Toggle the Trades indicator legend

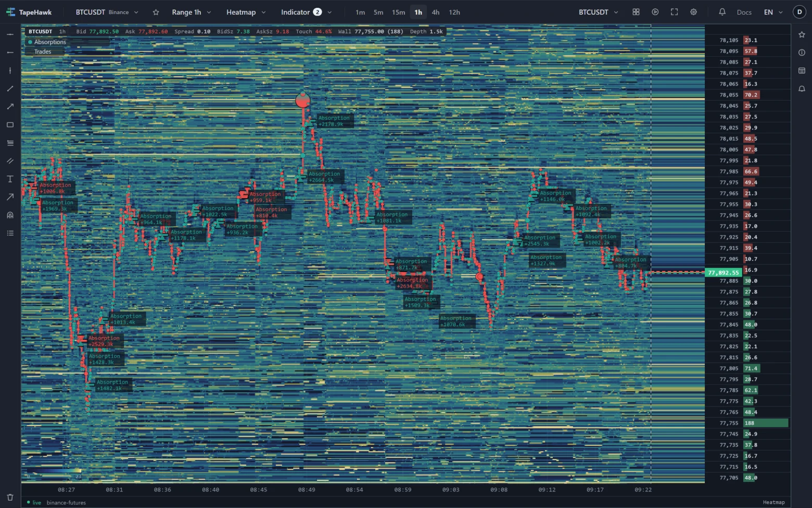pos(43,52)
